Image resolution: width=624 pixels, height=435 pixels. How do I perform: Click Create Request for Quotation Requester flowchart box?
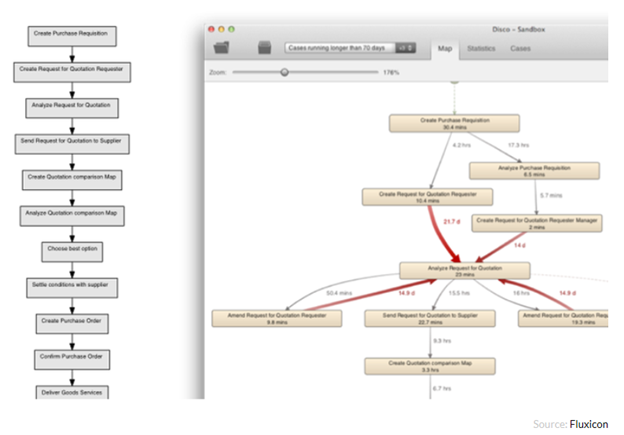click(72, 72)
